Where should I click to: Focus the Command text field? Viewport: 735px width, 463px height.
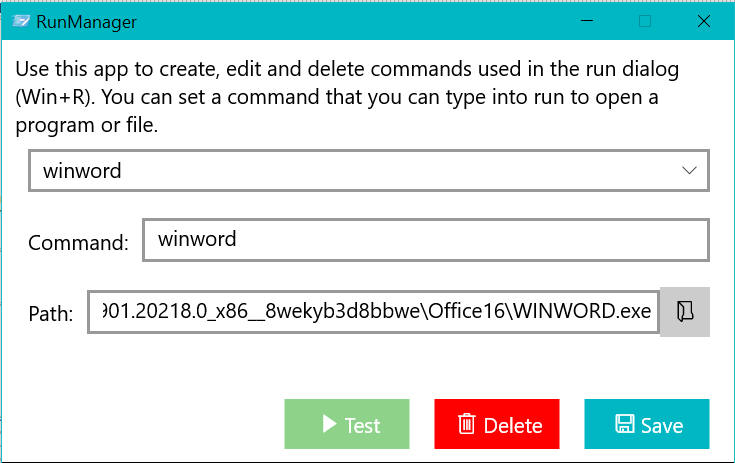425,240
